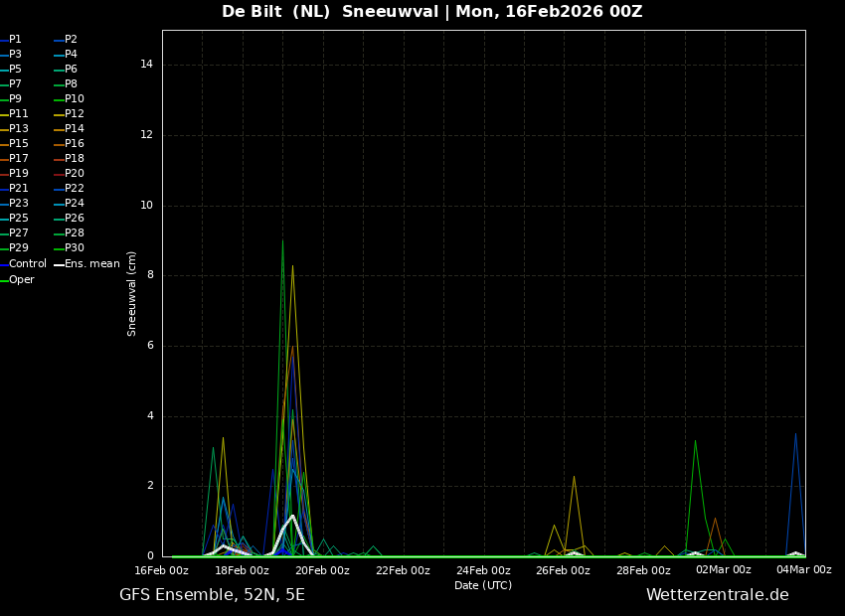Click the 02Mar 00z date tick label
Viewport: 845px width, 616px height.
(723, 570)
